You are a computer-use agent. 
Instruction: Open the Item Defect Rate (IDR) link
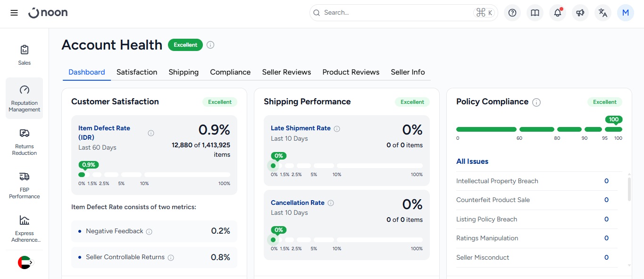coord(104,133)
